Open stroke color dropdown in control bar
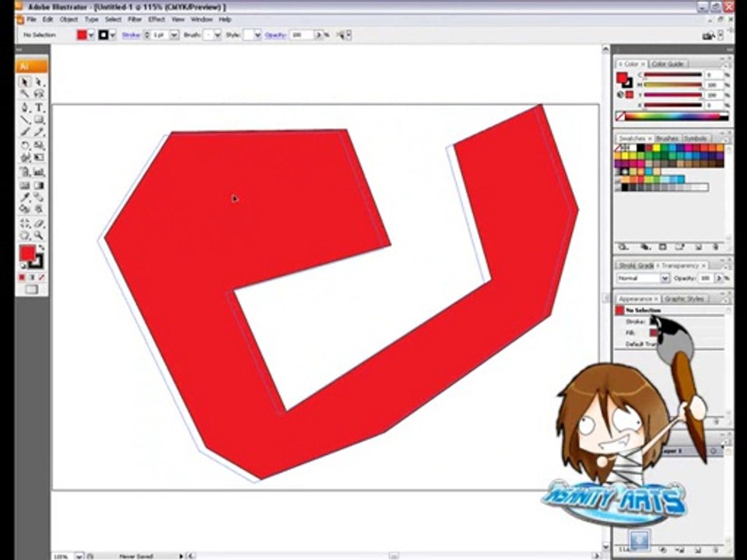Image resolution: width=747 pixels, height=560 pixels. click(113, 35)
